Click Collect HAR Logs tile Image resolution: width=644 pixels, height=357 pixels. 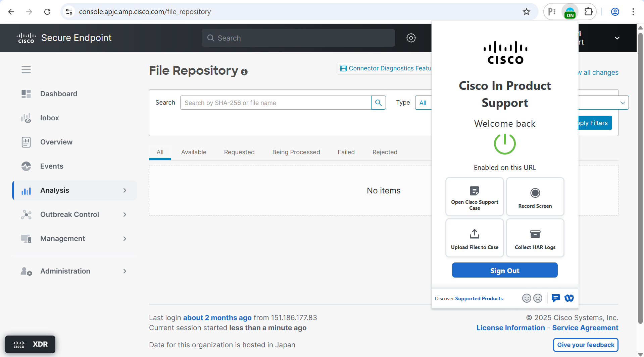(535, 238)
